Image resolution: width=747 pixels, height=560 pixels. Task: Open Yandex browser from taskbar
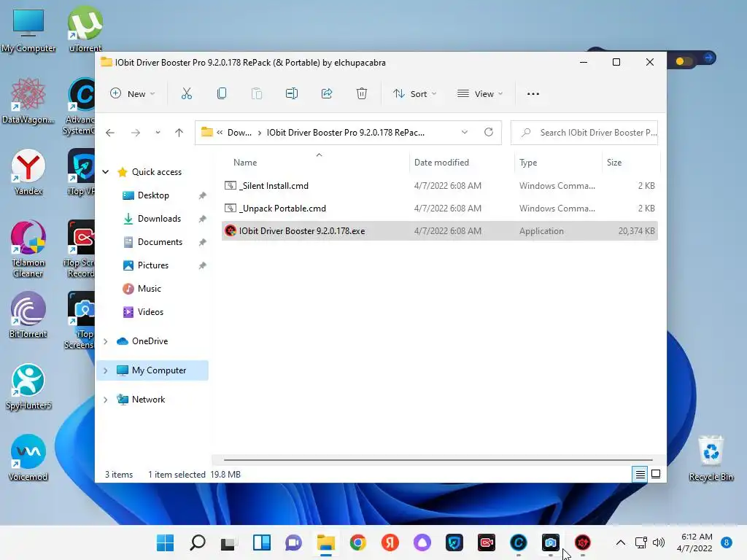pyautogui.click(x=390, y=542)
